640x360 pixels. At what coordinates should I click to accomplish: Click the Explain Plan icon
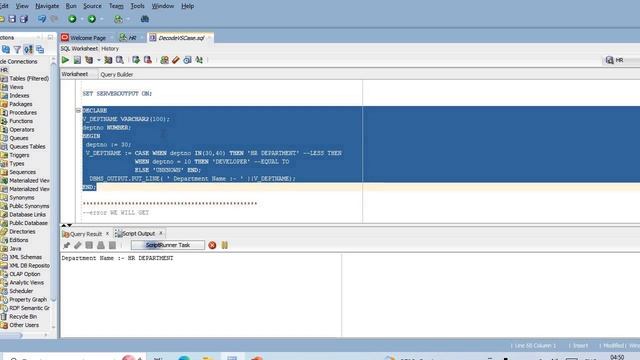point(89,60)
